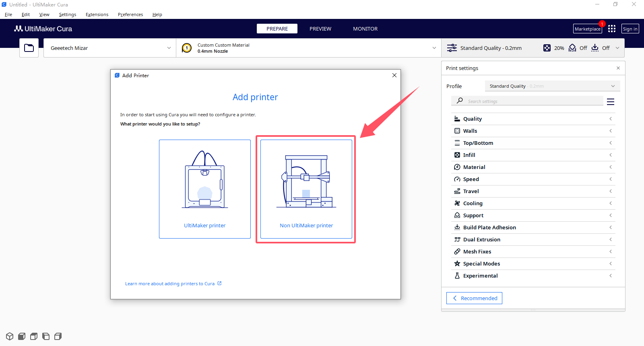Open Learn more about adding printers link
This screenshot has width=644, height=346.
173,284
